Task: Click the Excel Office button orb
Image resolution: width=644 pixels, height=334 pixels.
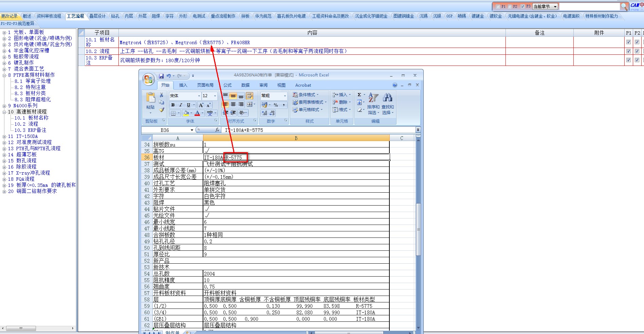Action: click(x=148, y=79)
